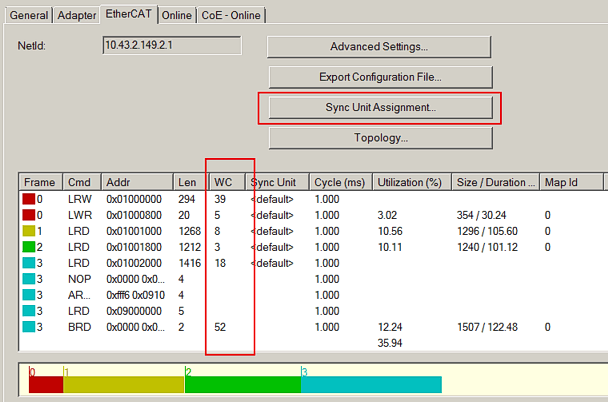Click red frame 0 bar in timeline
The width and height of the screenshot is (608, 402).
pos(46,384)
